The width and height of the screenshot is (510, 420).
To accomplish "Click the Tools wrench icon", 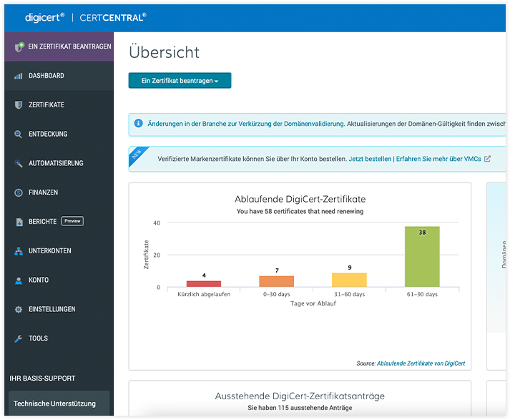I will pyautogui.click(x=19, y=339).
